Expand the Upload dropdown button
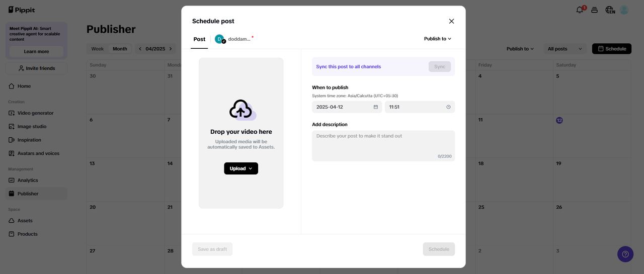 pos(241,168)
